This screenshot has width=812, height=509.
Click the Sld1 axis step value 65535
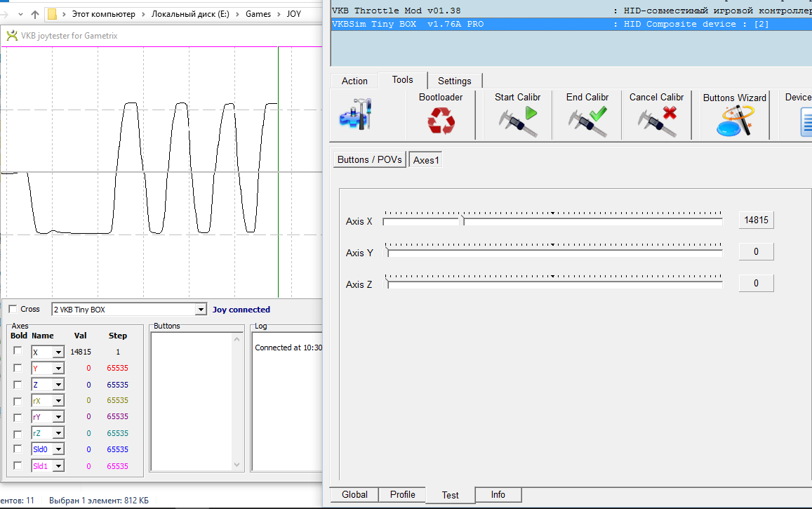(117, 466)
